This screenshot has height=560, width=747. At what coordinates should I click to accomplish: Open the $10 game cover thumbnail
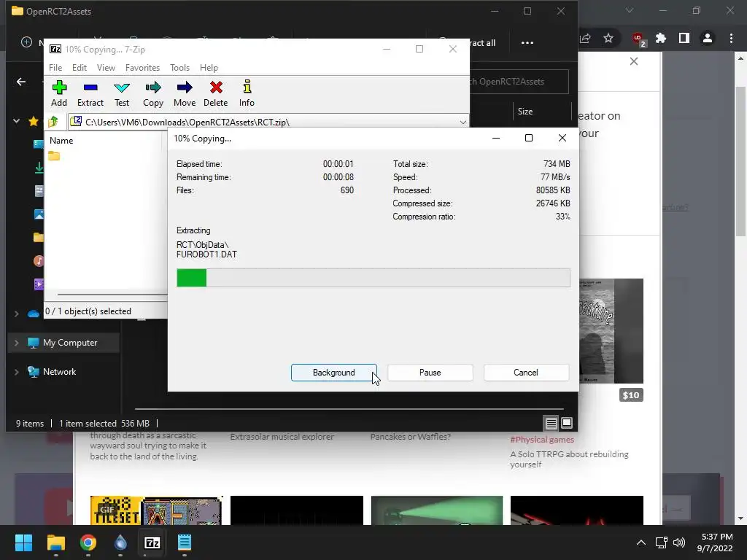click(611, 331)
